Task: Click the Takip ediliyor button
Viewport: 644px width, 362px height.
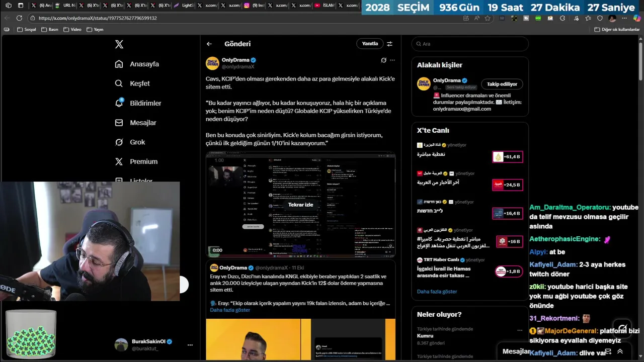Action: coord(502,84)
